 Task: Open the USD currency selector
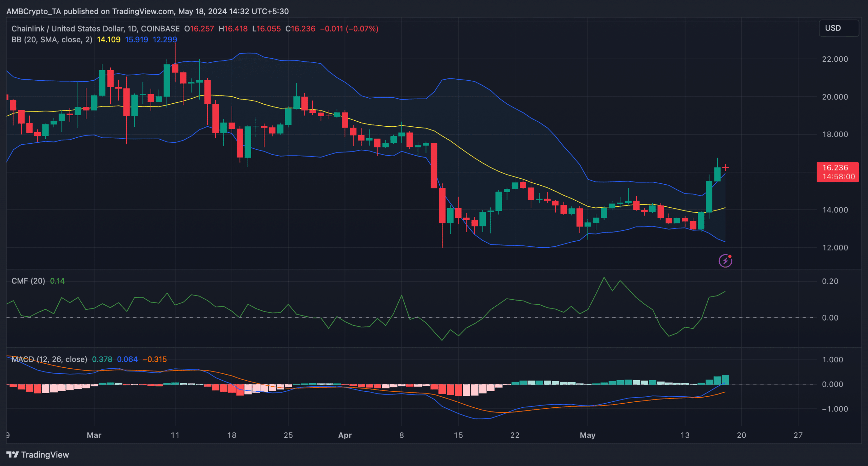point(839,28)
